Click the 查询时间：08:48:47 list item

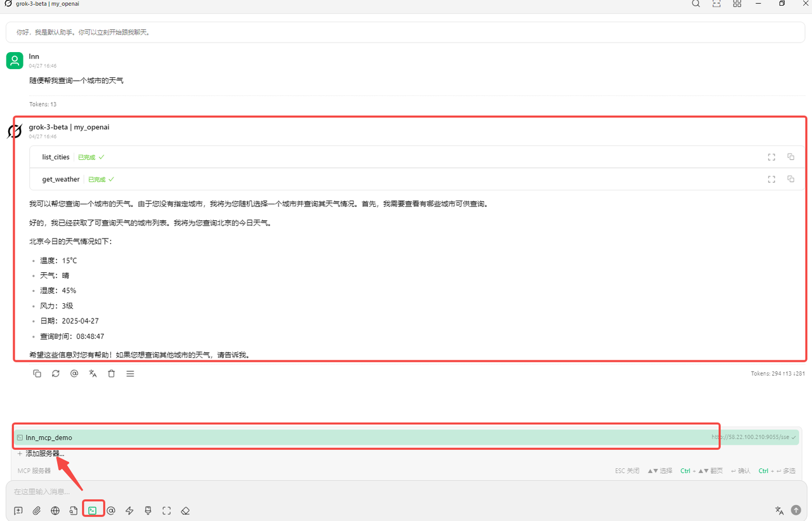(x=72, y=336)
